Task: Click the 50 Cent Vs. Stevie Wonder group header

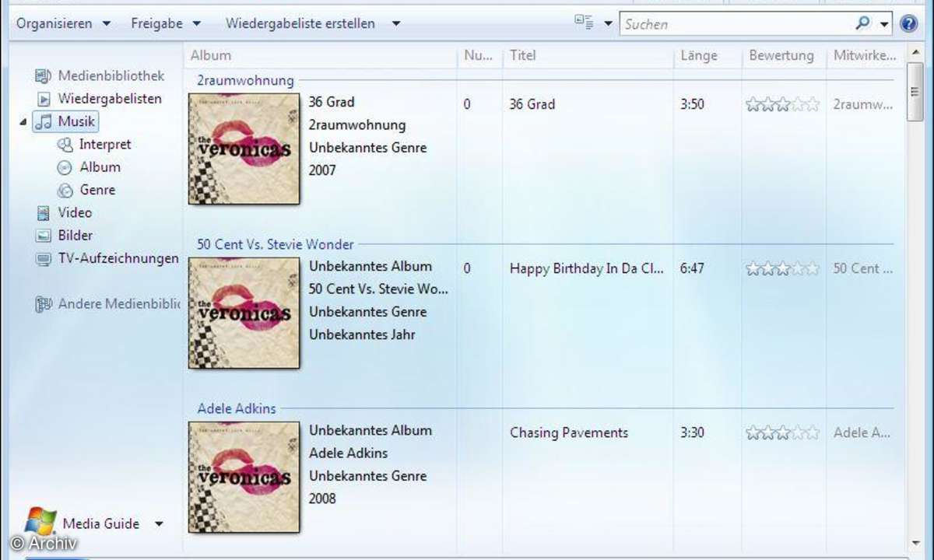Action: pyautogui.click(x=276, y=244)
